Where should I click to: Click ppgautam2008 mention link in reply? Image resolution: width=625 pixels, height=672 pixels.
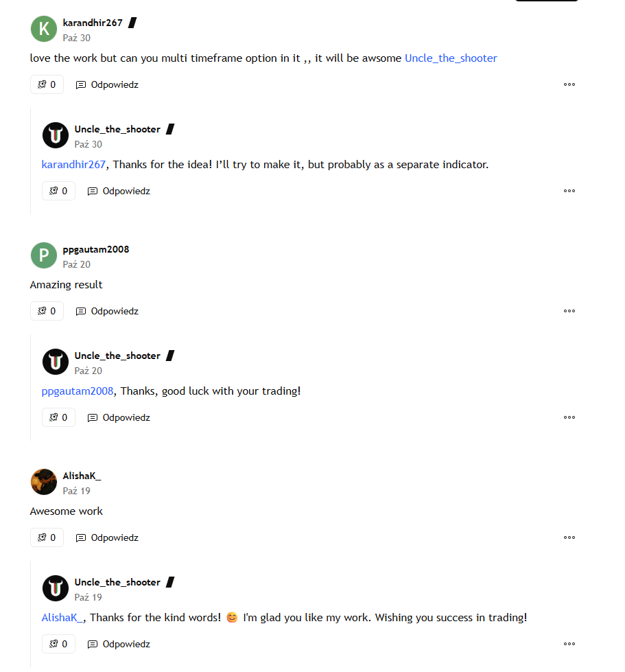pyautogui.click(x=77, y=391)
